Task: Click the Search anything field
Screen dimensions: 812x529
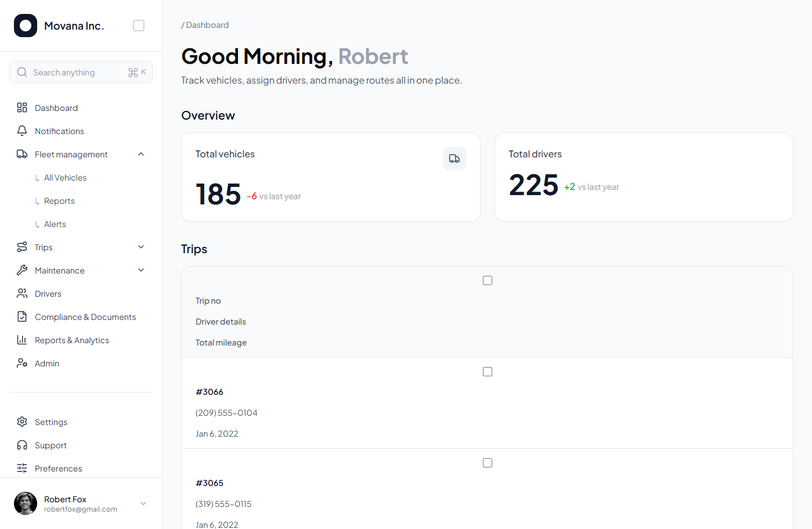Action: pyautogui.click(x=75, y=73)
